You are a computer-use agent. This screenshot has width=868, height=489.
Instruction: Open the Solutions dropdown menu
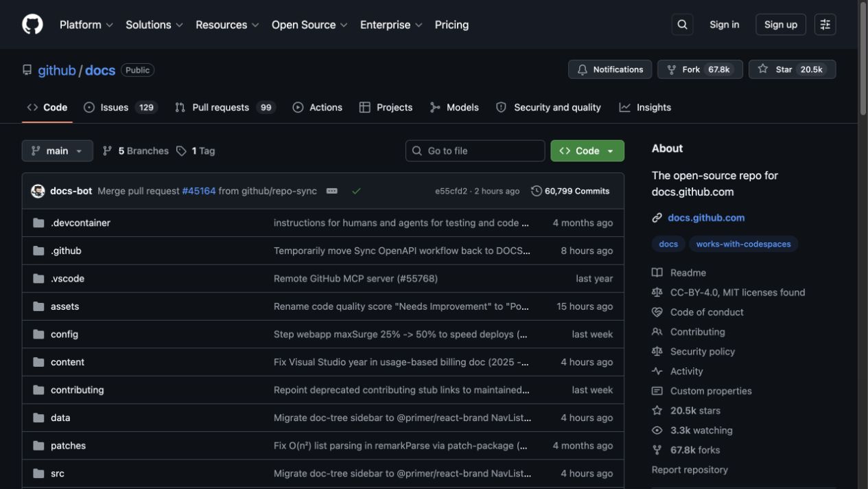pos(154,25)
